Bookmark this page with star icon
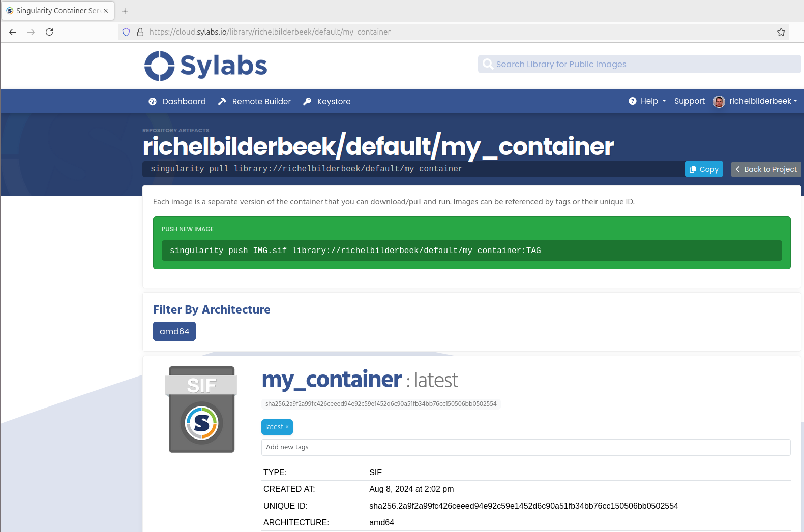The height and width of the screenshot is (532, 804). (x=781, y=32)
